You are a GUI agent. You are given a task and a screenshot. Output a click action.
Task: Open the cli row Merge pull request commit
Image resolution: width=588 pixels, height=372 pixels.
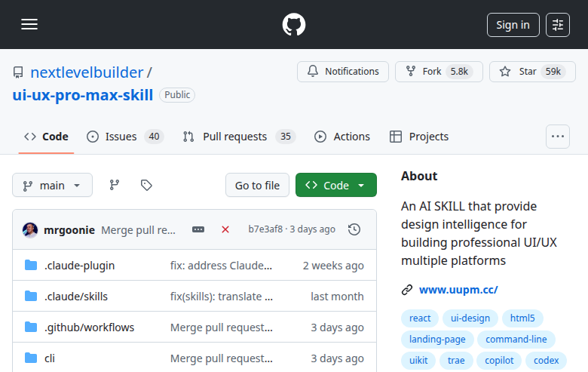(222, 358)
